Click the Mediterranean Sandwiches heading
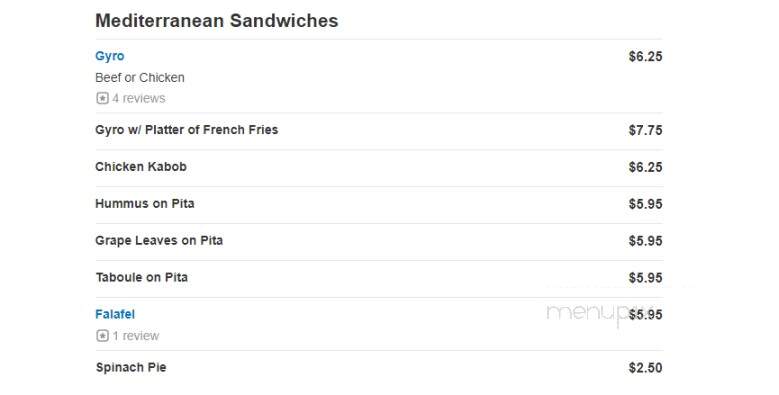The height and width of the screenshot is (395, 779). (217, 21)
